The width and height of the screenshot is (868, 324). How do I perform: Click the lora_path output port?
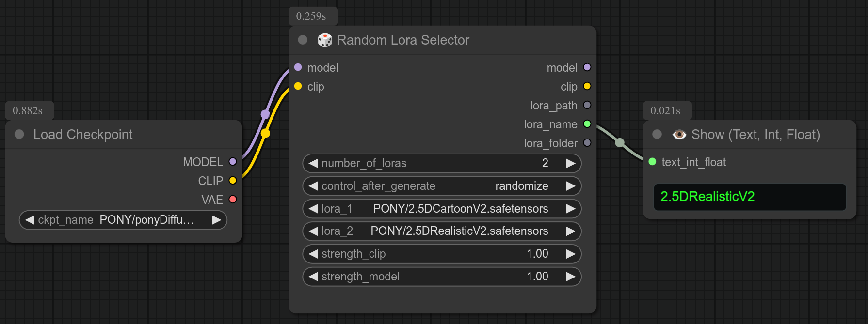point(587,105)
